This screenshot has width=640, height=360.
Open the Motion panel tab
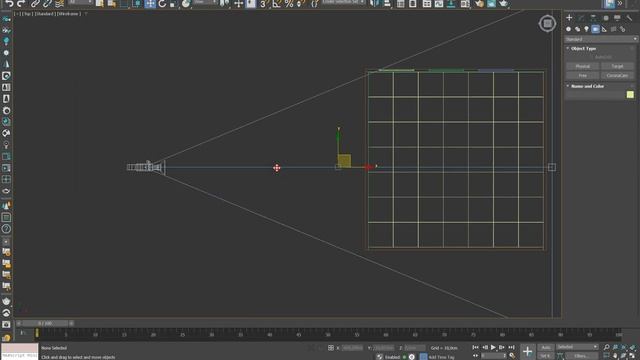click(x=605, y=18)
